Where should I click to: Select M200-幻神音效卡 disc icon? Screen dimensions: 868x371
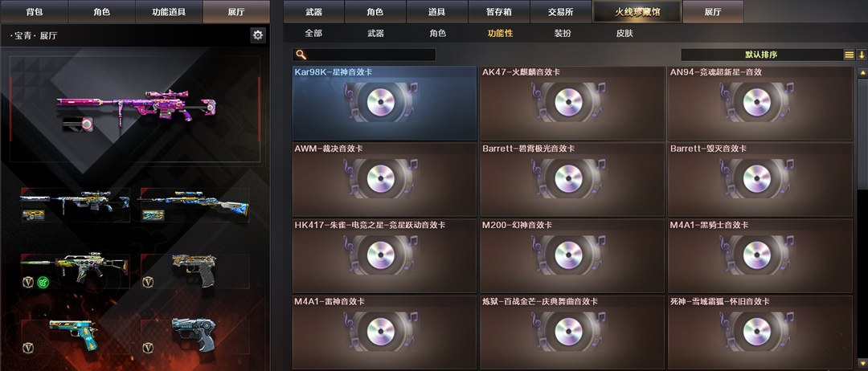[568, 255]
